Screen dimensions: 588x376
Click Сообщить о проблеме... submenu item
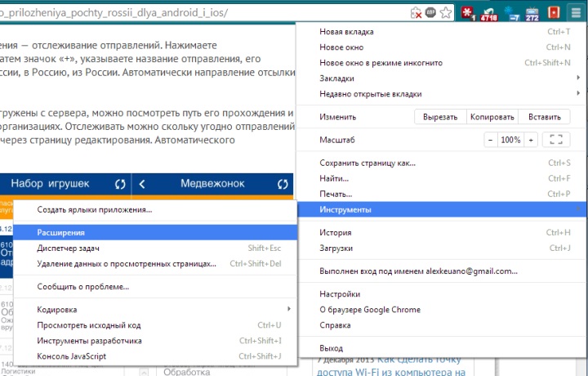[x=155, y=287]
